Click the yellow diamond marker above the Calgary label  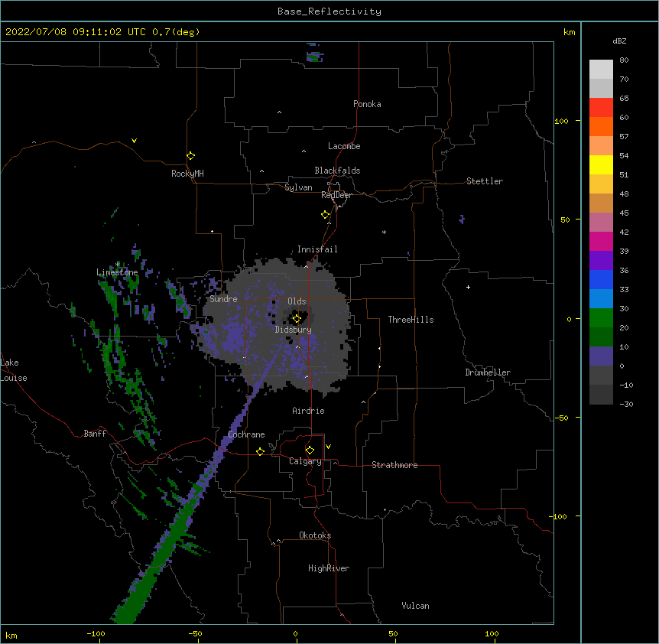point(310,450)
